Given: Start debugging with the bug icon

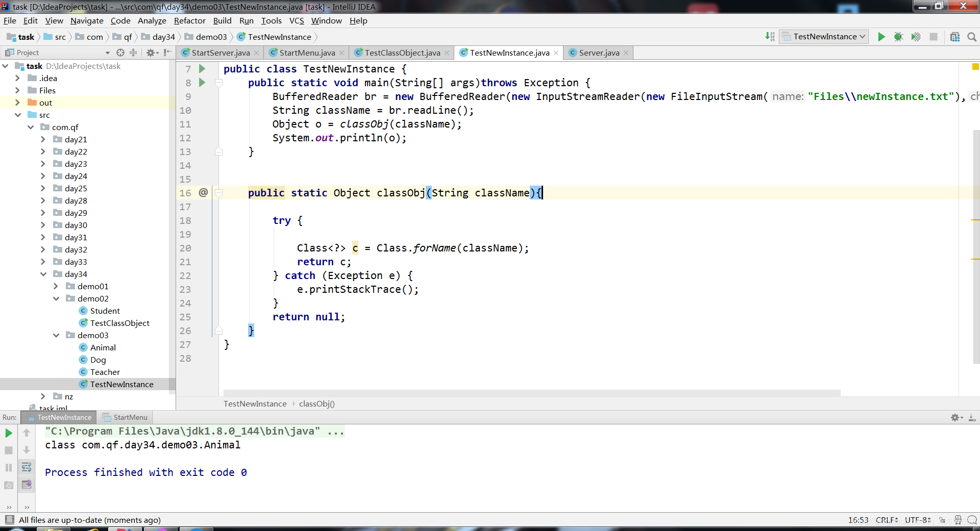Looking at the screenshot, I should [898, 37].
